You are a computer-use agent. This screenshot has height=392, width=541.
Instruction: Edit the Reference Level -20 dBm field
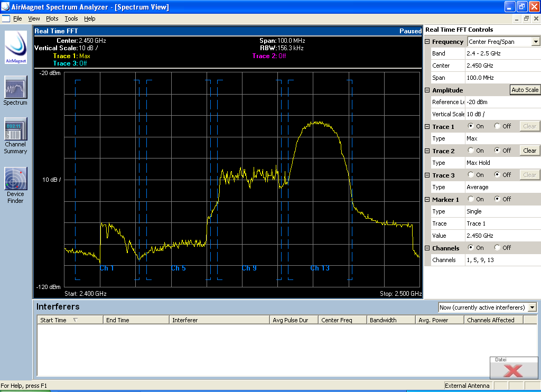tap(503, 102)
